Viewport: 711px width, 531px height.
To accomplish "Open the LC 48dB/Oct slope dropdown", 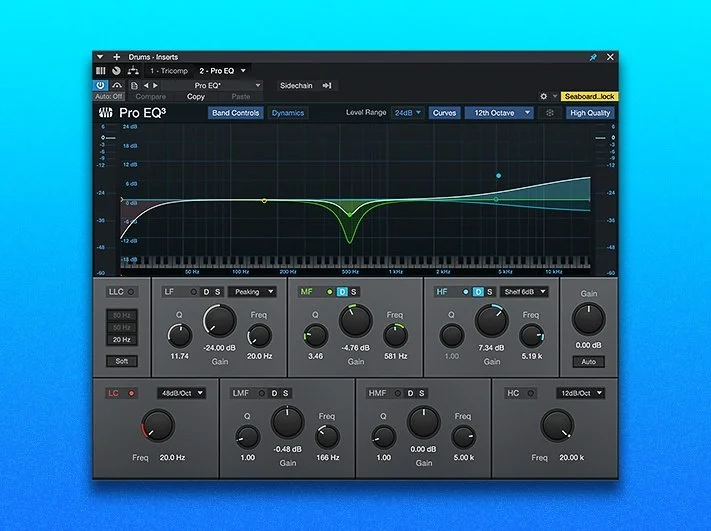I will (x=181, y=393).
